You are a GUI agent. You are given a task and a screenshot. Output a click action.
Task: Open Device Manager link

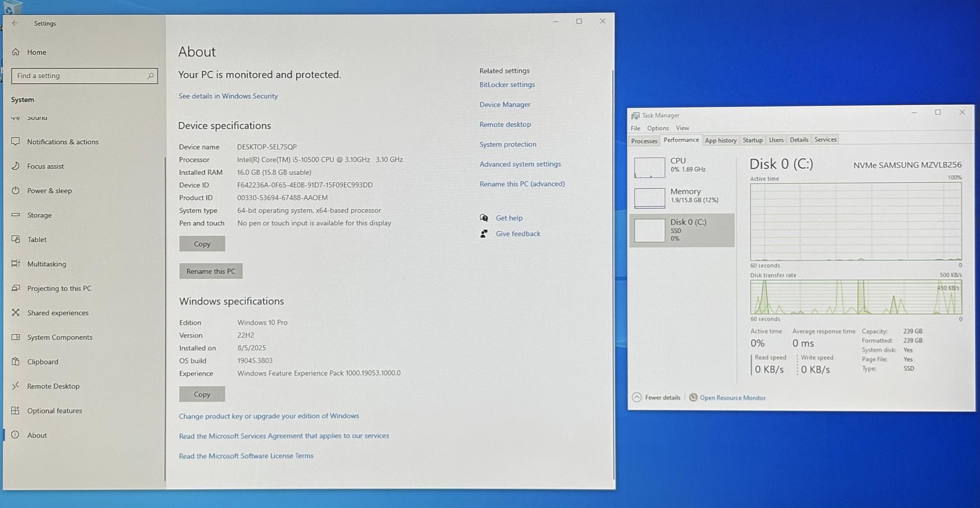pos(505,105)
